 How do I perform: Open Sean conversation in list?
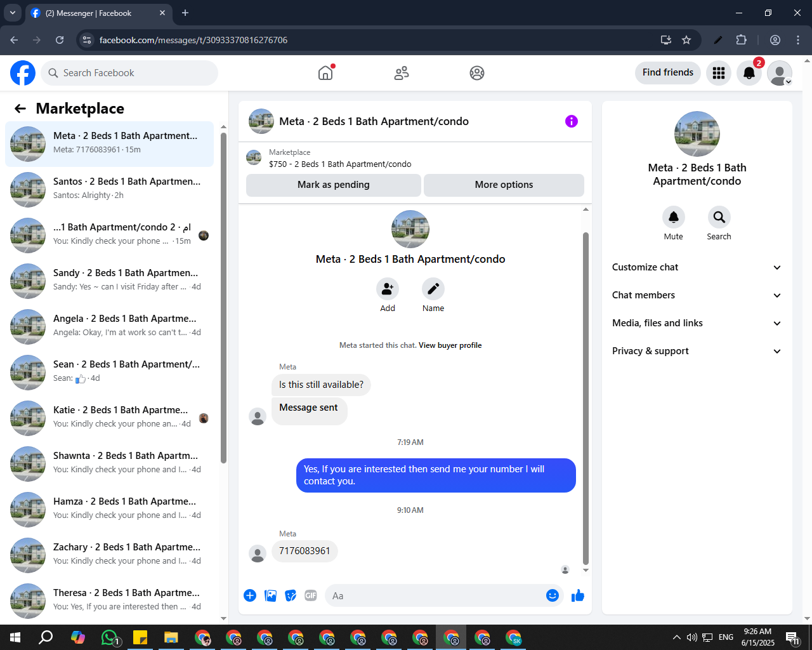pyautogui.click(x=109, y=372)
